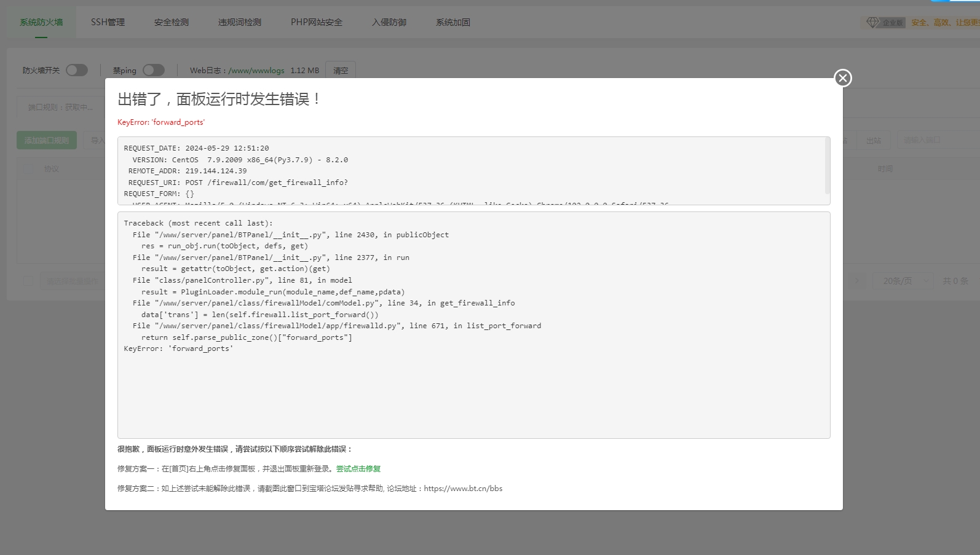Click the 时间 column header

[x=885, y=168]
